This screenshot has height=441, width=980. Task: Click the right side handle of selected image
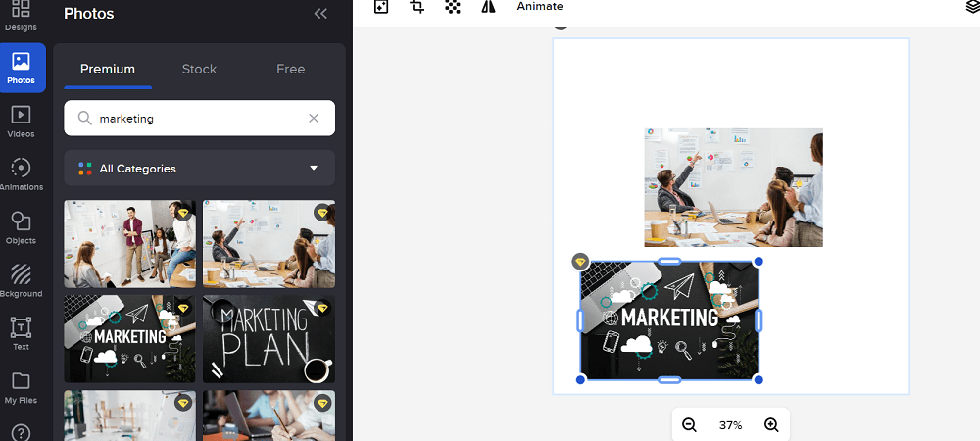pos(759,320)
